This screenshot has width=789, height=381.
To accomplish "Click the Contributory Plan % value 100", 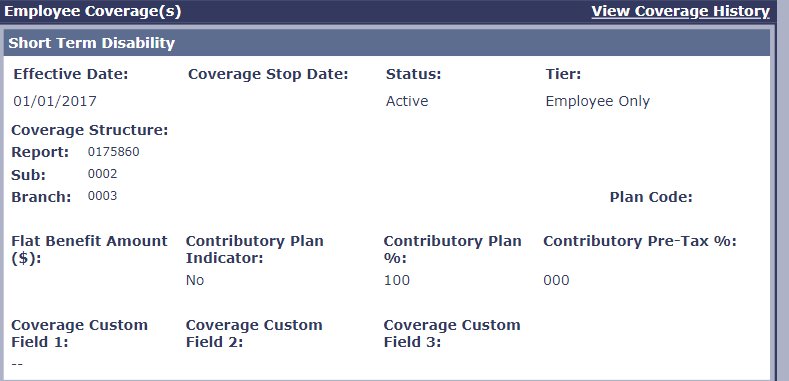I will click(397, 280).
